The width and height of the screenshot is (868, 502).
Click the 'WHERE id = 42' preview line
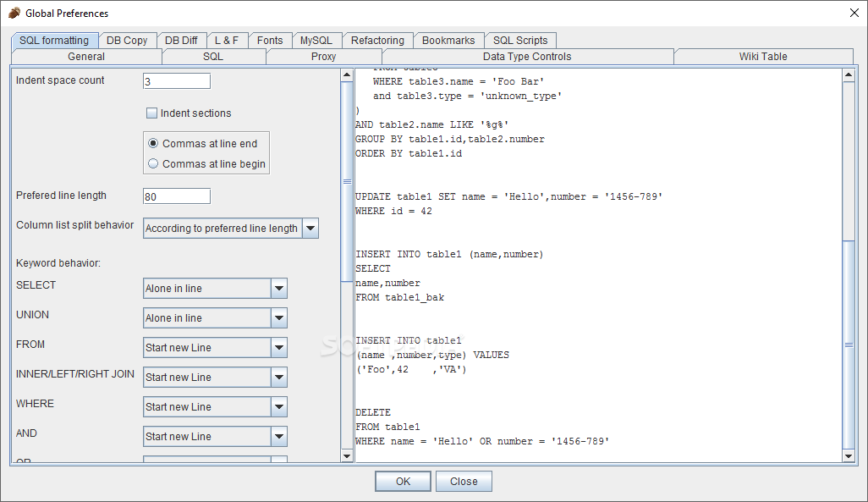point(393,211)
